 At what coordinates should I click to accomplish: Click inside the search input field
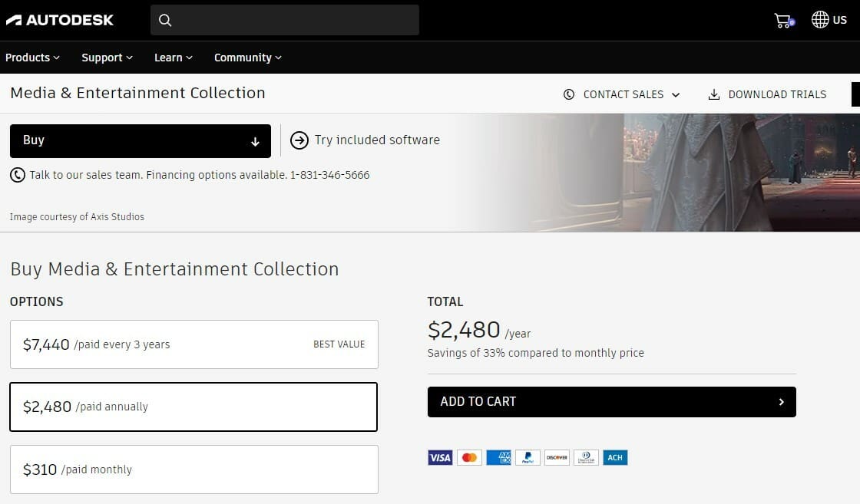[285, 20]
